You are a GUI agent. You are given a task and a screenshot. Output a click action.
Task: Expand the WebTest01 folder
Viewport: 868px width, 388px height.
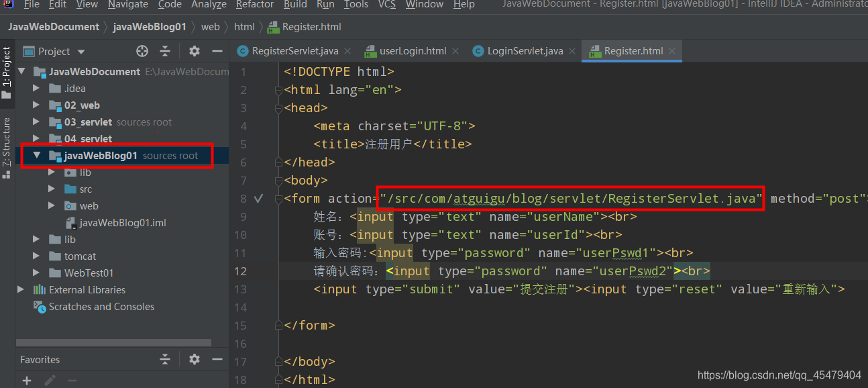tap(37, 273)
